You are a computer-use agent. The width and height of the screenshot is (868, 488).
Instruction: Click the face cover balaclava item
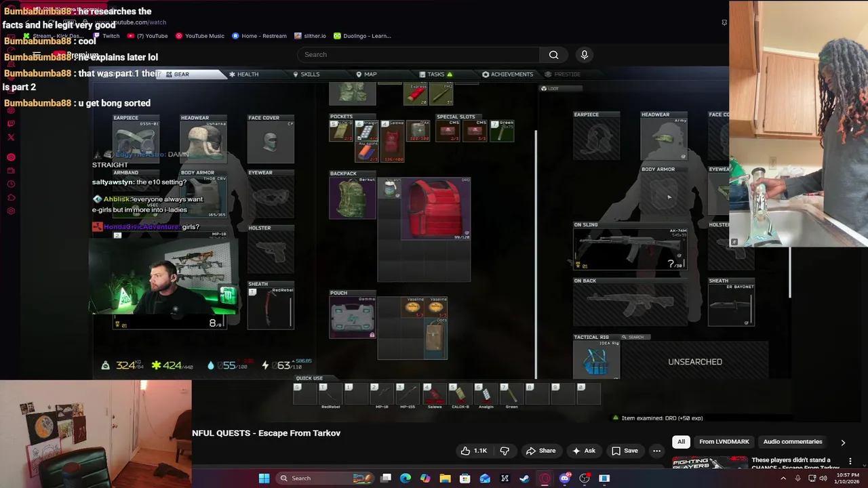pos(271,141)
